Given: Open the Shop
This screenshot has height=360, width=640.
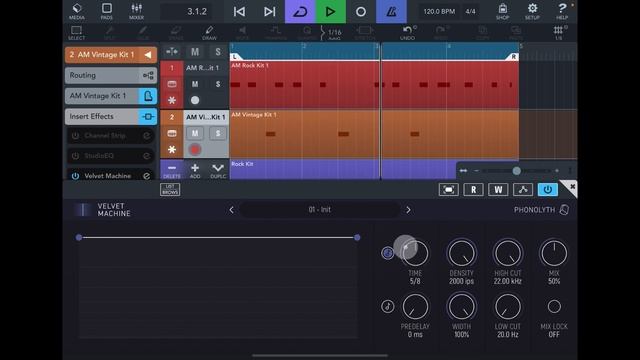Looking at the screenshot, I should click(502, 11).
